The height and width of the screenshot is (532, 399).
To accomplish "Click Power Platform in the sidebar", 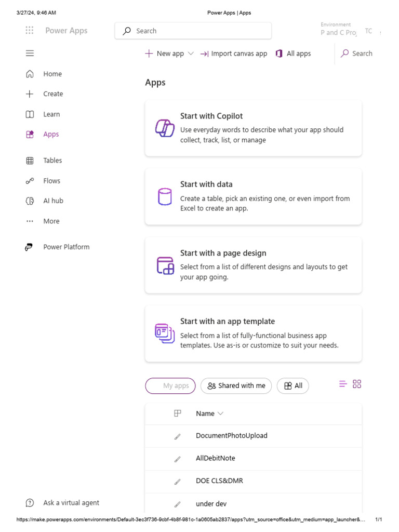I will tap(66, 247).
